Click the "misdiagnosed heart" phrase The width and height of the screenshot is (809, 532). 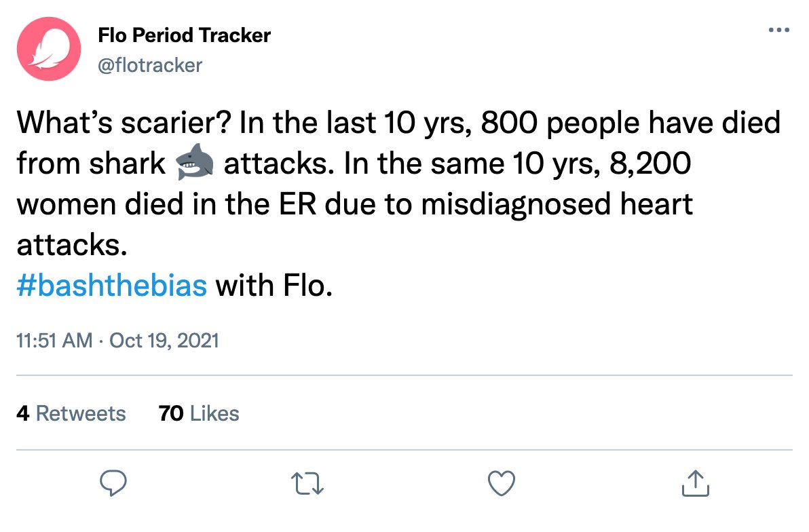tap(557, 204)
